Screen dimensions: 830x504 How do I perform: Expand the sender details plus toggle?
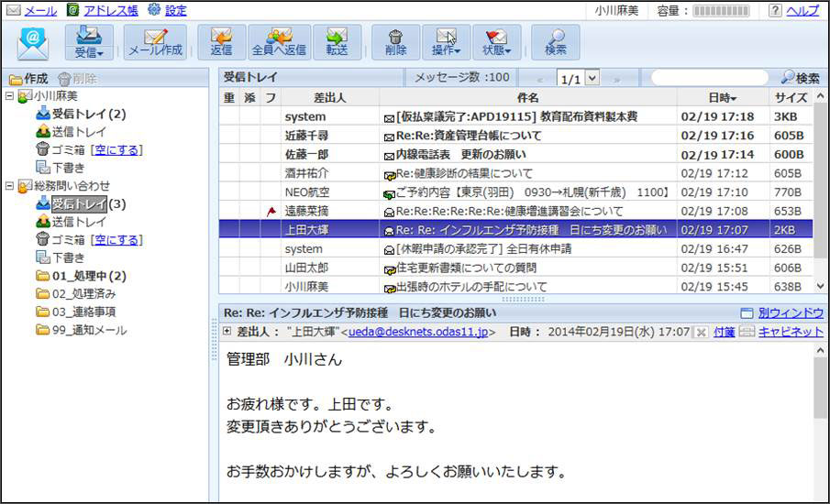pyautogui.click(x=227, y=332)
